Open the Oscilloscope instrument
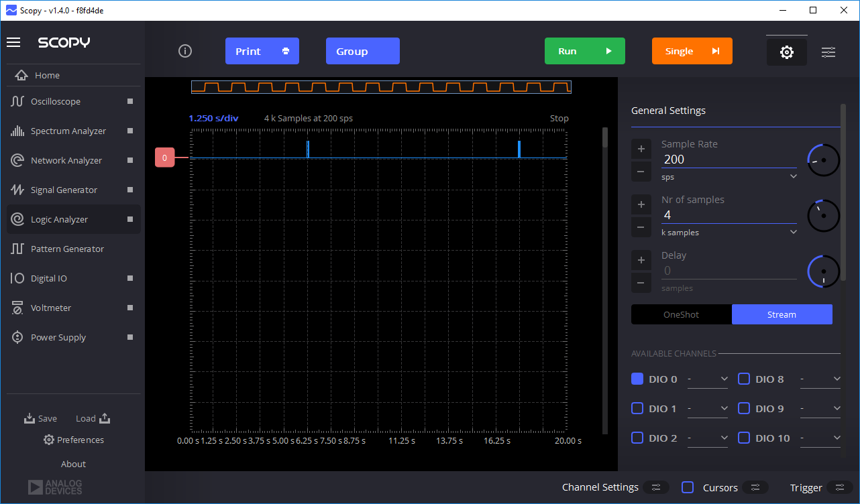This screenshot has width=860, height=504. 74,101
